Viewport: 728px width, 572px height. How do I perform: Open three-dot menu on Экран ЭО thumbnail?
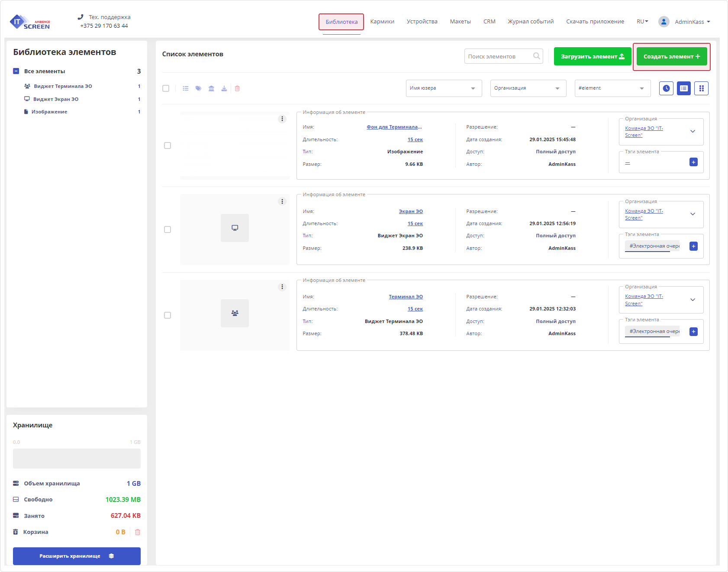coord(282,201)
